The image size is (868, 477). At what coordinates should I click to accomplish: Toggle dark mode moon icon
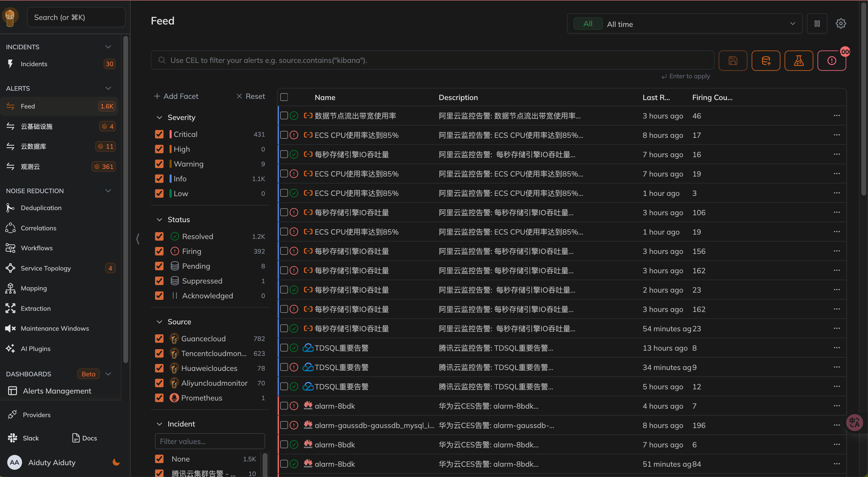pos(116,462)
